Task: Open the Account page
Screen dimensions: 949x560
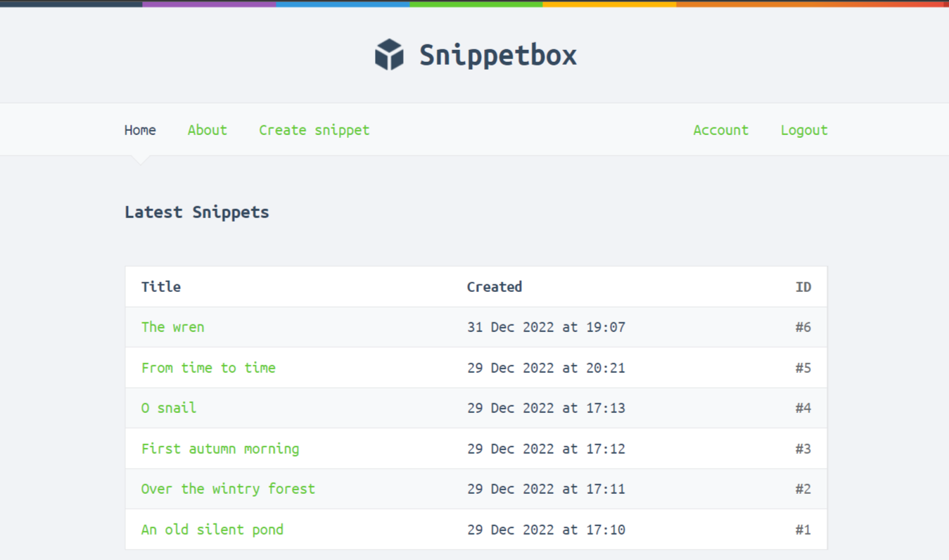Action: point(720,130)
